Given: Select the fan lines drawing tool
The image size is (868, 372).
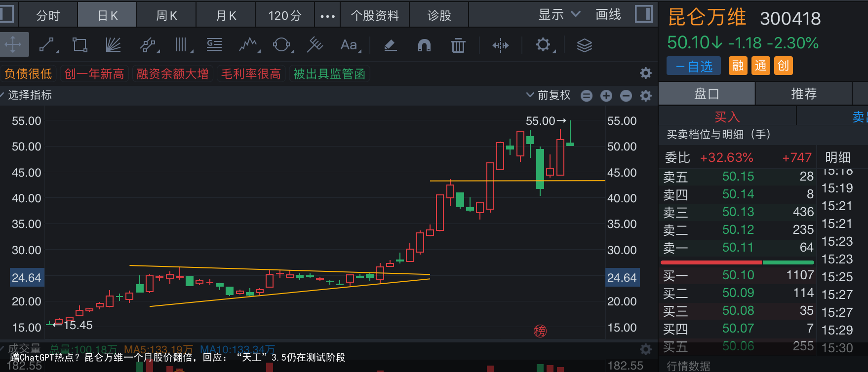Looking at the screenshot, I should point(114,45).
